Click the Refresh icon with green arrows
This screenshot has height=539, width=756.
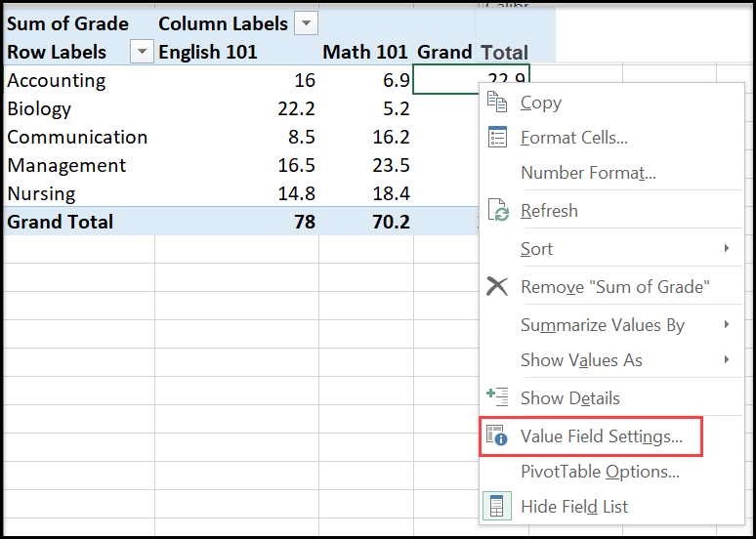(x=498, y=210)
